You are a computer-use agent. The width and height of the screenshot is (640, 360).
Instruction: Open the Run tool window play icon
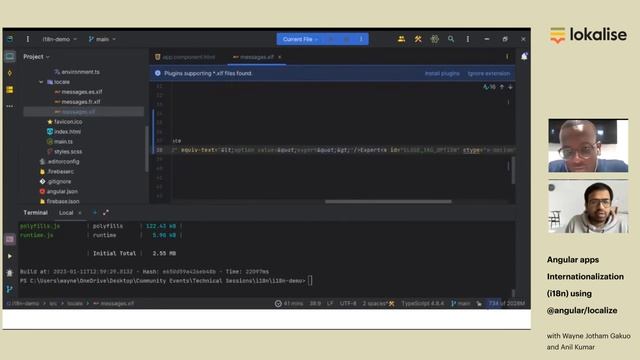tap(10, 256)
